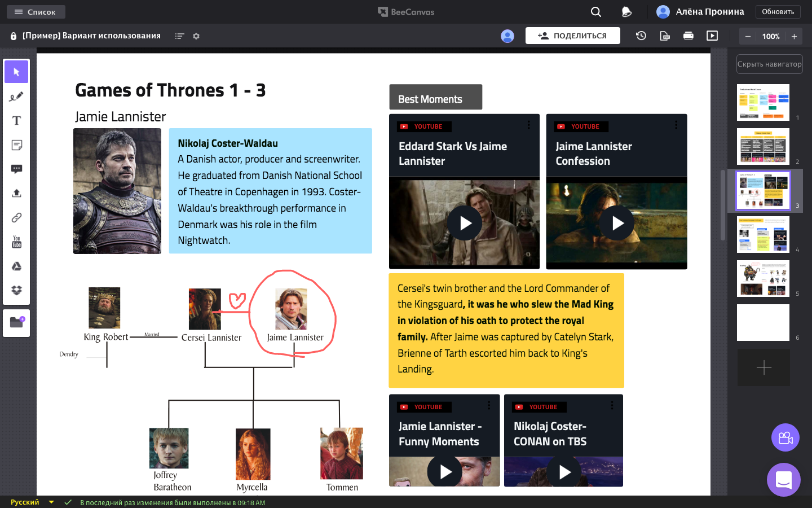
Task: Select the pointer selection tool
Action: (16, 72)
